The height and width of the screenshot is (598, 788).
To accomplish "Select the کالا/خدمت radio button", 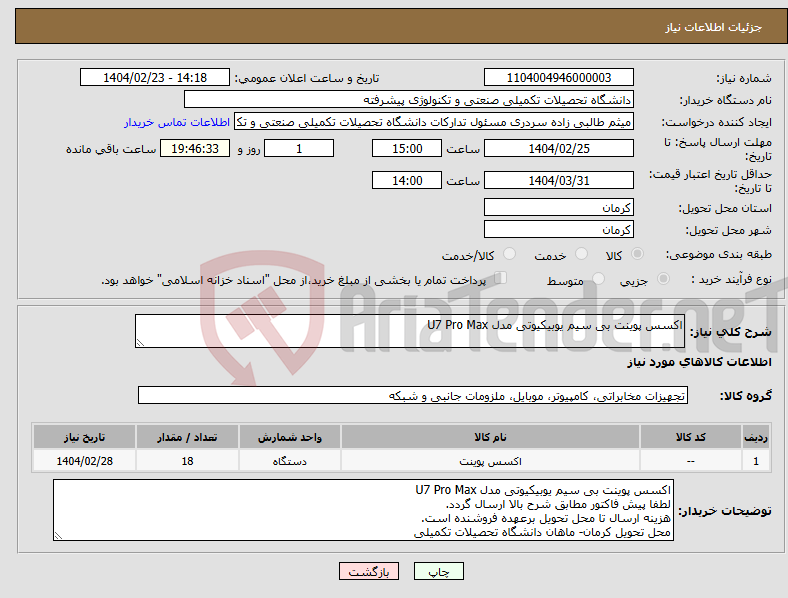I will pos(509,254).
